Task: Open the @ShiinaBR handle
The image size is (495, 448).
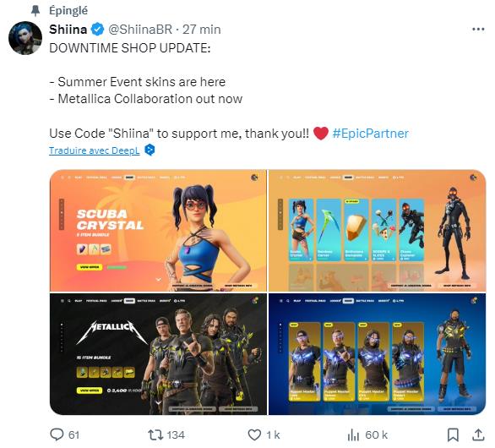Action: coord(140,30)
